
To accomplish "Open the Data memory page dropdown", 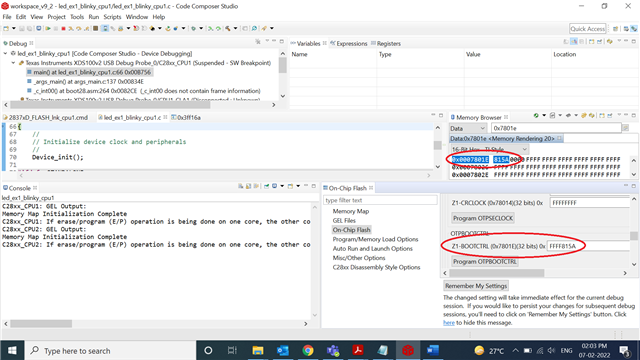I will coord(468,128).
